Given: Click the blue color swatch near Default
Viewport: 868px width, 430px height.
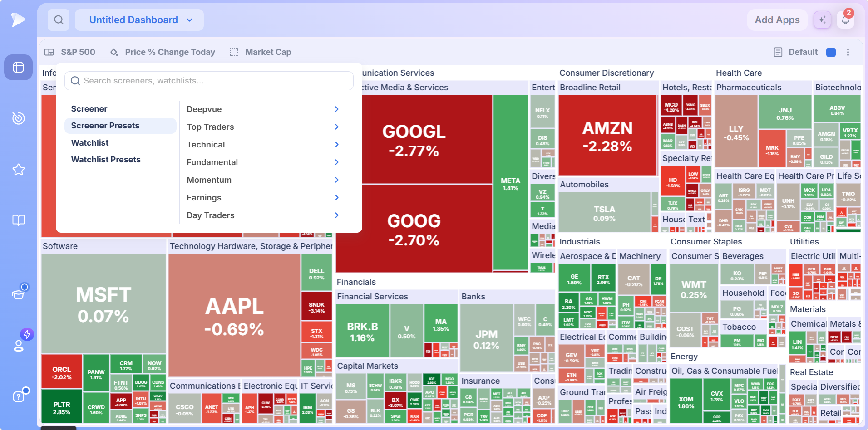Looking at the screenshot, I should click(x=831, y=52).
